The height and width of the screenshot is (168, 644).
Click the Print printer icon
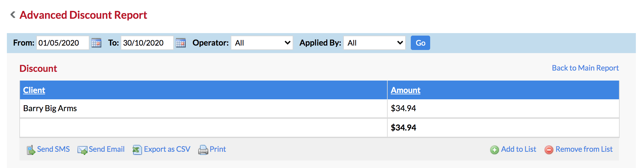point(203,150)
